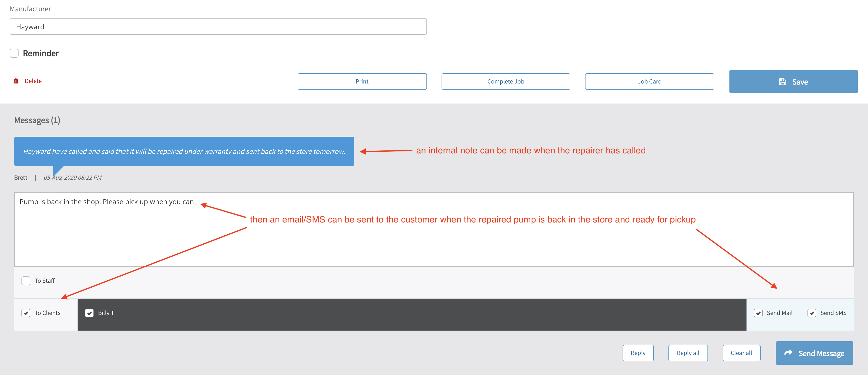Click the timestamp 05-Aug-2020 08:22 PM
This screenshot has height=376, width=868.
click(x=72, y=178)
